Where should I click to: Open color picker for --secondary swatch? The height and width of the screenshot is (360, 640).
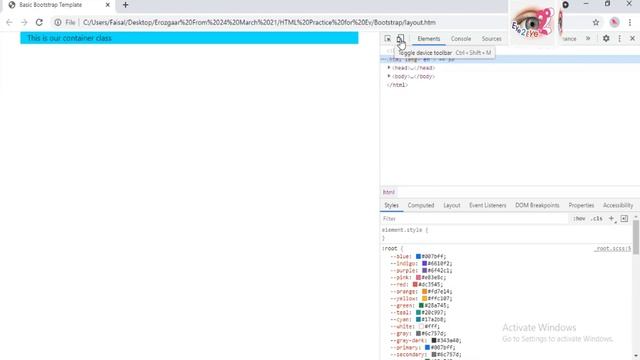click(434, 354)
